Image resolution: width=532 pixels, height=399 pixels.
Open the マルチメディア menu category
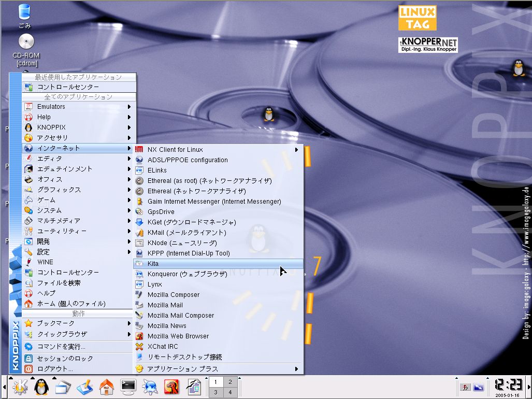[x=78, y=221]
